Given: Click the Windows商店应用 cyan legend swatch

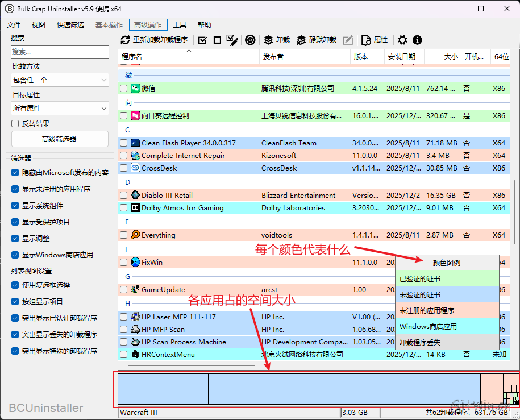Looking at the screenshot, I should coord(447,326).
